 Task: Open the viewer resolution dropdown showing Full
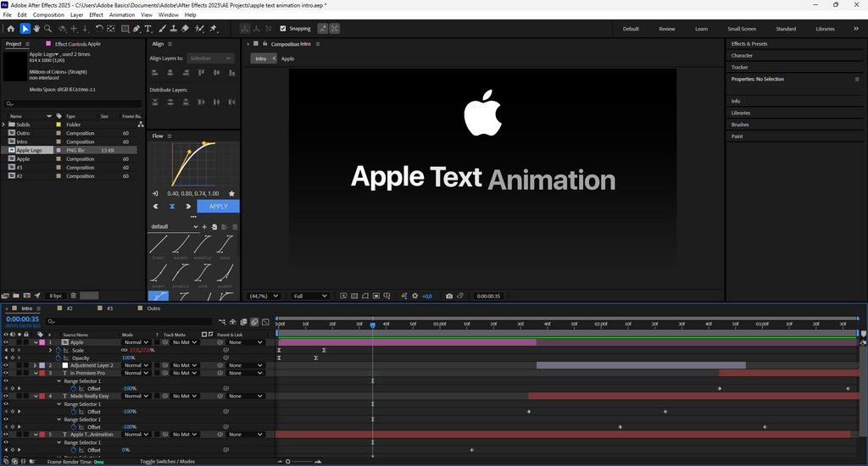point(309,296)
